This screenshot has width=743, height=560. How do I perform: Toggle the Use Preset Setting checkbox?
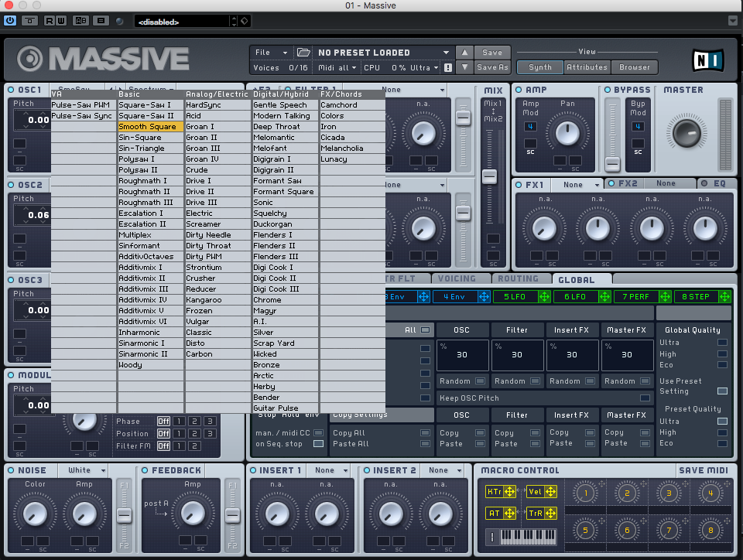click(x=723, y=391)
